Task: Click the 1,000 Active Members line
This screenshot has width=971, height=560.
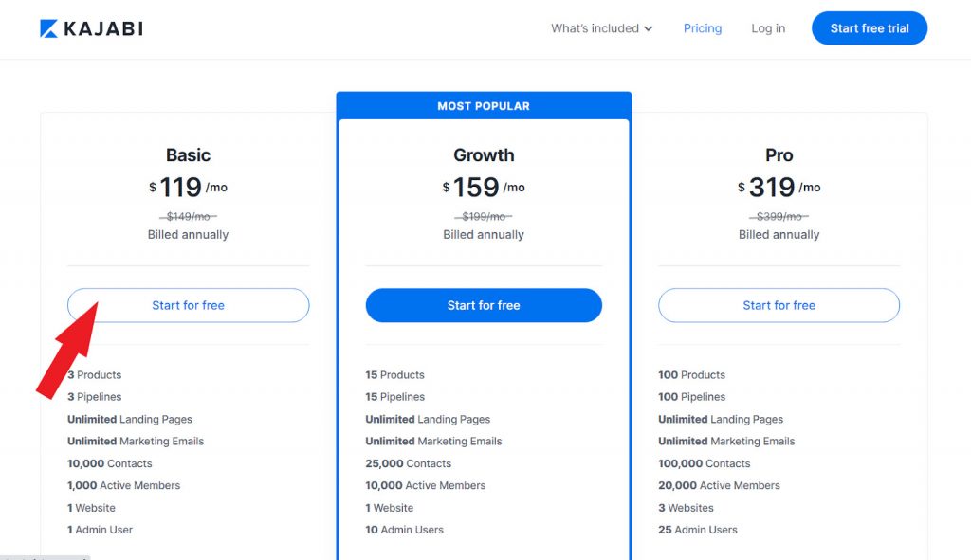Action: tap(124, 486)
